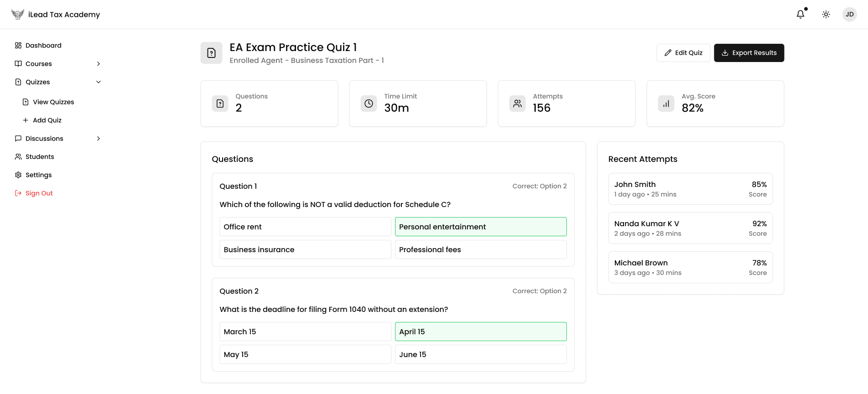This screenshot has height=394, width=868.
Task: Expand the Discussions sidebar chevron
Action: [99, 139]
